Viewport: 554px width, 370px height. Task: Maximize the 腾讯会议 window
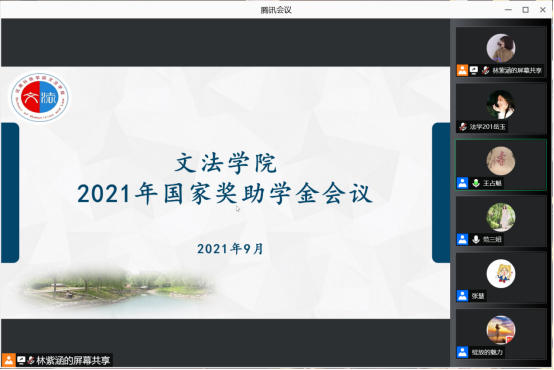tap(526, 10)
